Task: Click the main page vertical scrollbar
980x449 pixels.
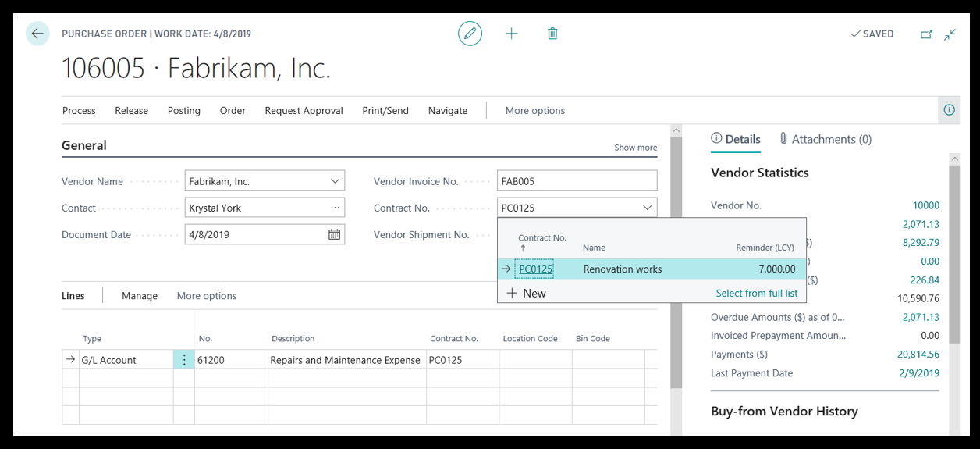Action: point(676,262)
